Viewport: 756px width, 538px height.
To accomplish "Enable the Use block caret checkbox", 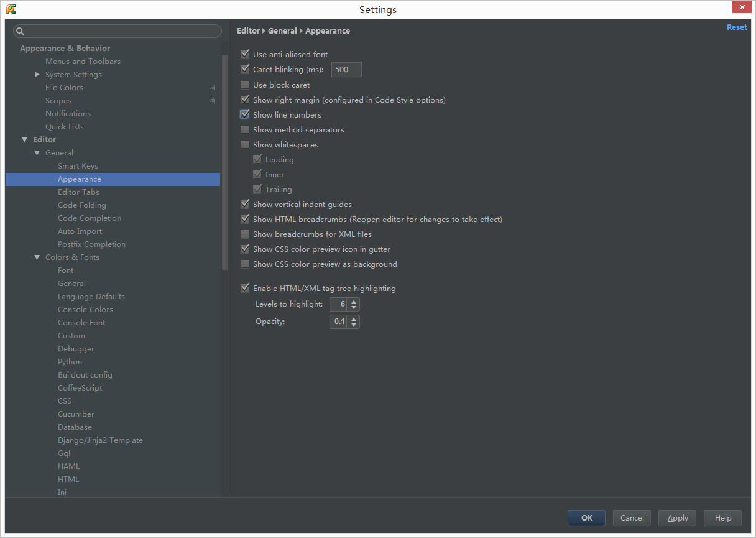I will [245, 85].
